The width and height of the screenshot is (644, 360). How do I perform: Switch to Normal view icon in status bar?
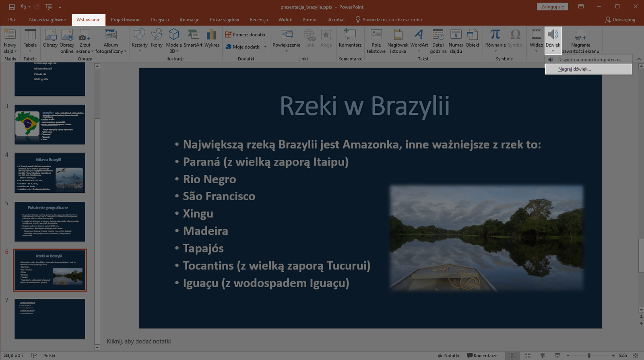click(x=512, y=356)
